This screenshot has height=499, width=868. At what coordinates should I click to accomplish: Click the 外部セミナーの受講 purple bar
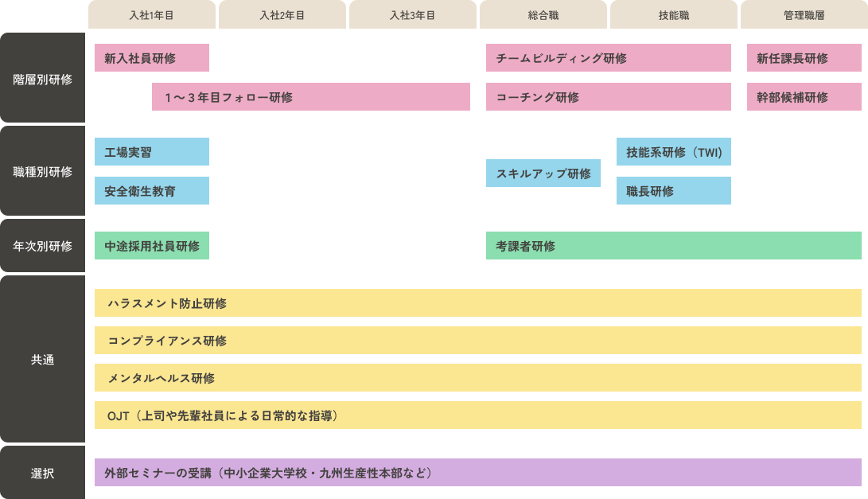(477, 473)
